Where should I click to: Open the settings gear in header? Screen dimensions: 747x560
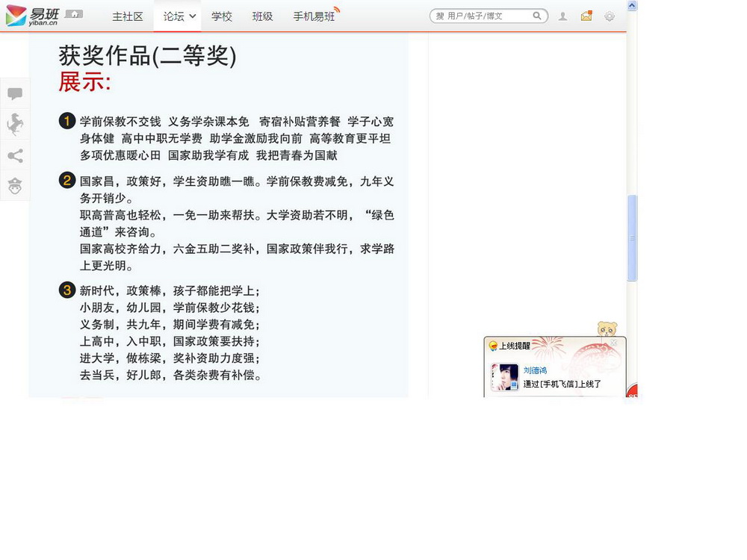pyautogui.click(x=610, y=16)
